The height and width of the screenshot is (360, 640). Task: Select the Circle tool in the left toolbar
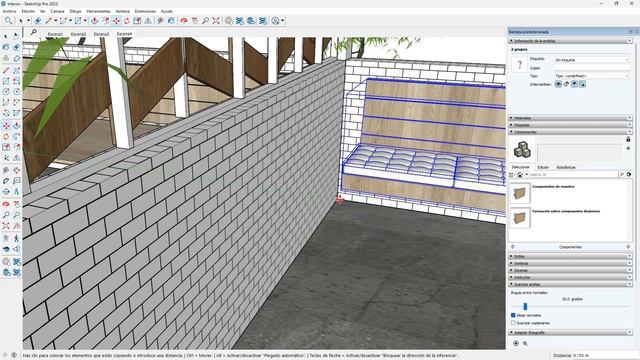[x=6, y=92]
